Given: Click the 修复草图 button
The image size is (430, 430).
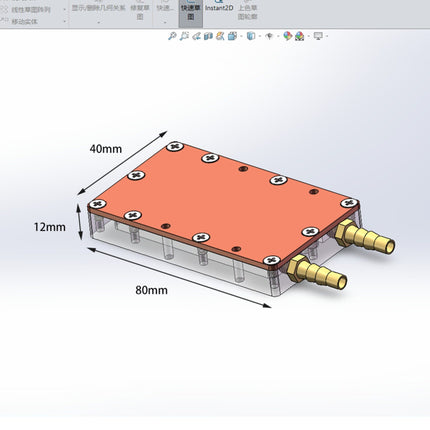Looking at the screenshot, I should 140,12.
